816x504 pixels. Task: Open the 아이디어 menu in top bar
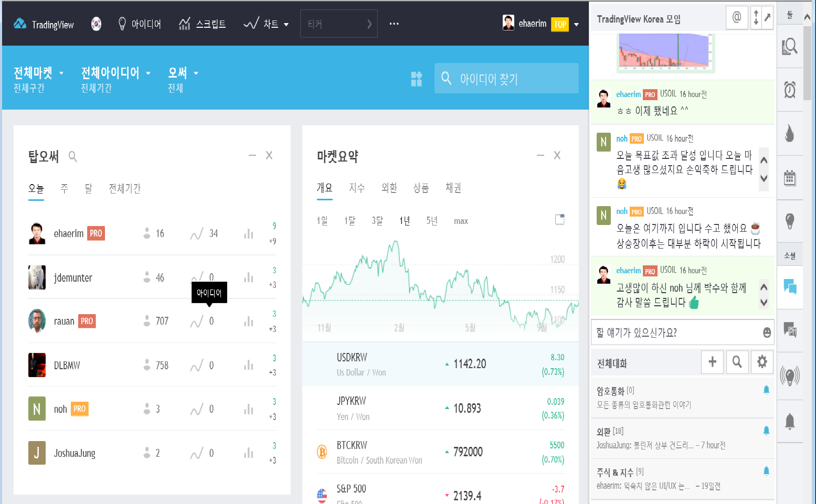(140, 24)
